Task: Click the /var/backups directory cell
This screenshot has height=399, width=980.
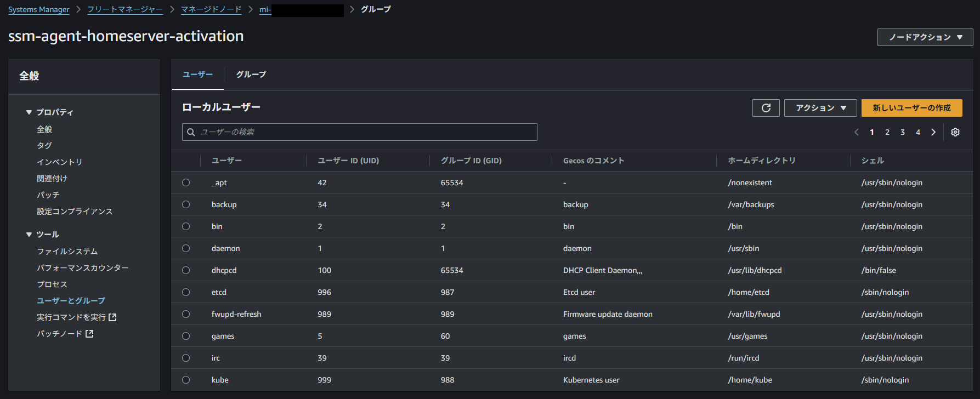Action: coord(751,204)
